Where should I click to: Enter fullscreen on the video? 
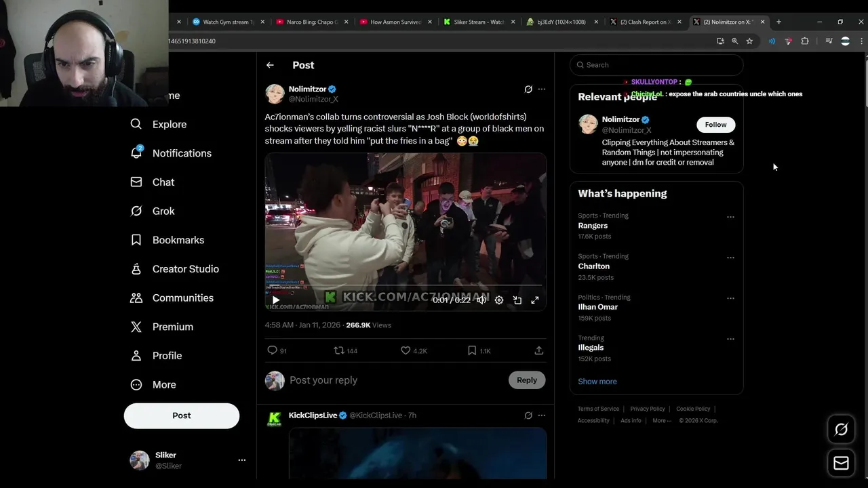pyautogui.click(x=535, y=300)
